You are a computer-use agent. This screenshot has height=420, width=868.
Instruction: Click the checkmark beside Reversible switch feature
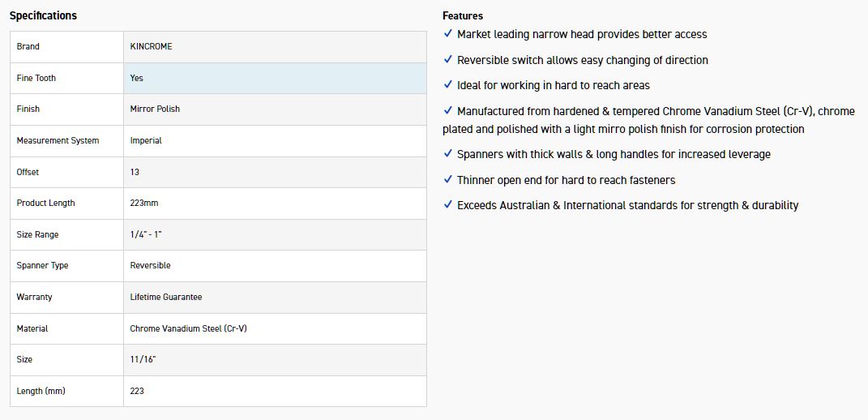pyautogui.click(x=448, y=60)
